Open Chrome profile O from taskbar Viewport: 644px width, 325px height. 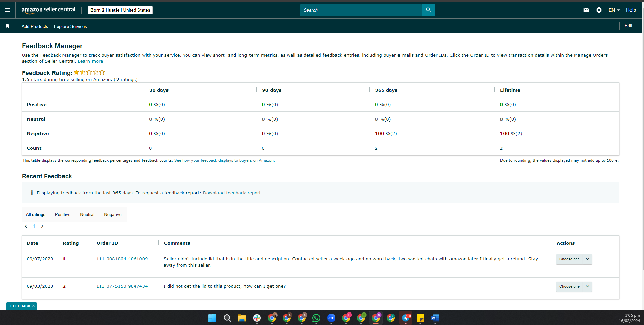391,318
